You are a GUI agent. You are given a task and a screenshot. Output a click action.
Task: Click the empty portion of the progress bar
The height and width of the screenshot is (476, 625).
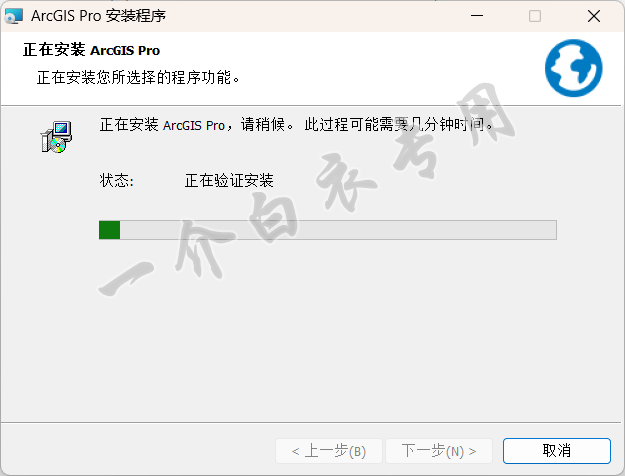[x=338, y=230]
